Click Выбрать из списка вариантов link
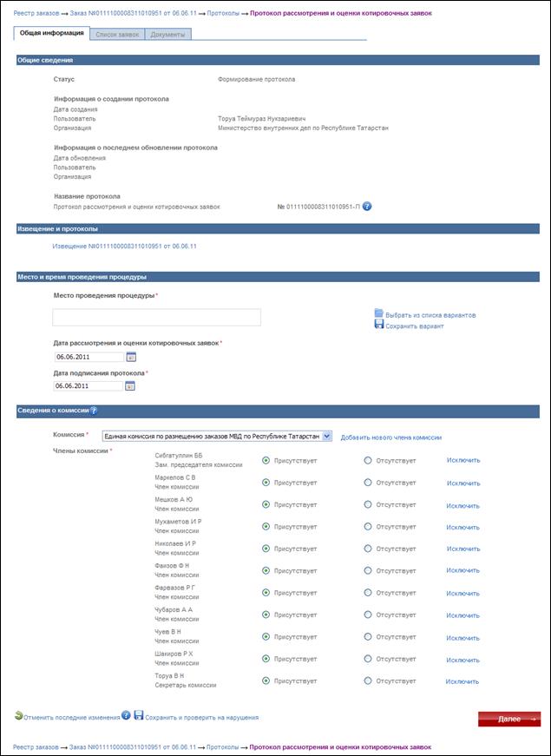 [x=430, y=315]
